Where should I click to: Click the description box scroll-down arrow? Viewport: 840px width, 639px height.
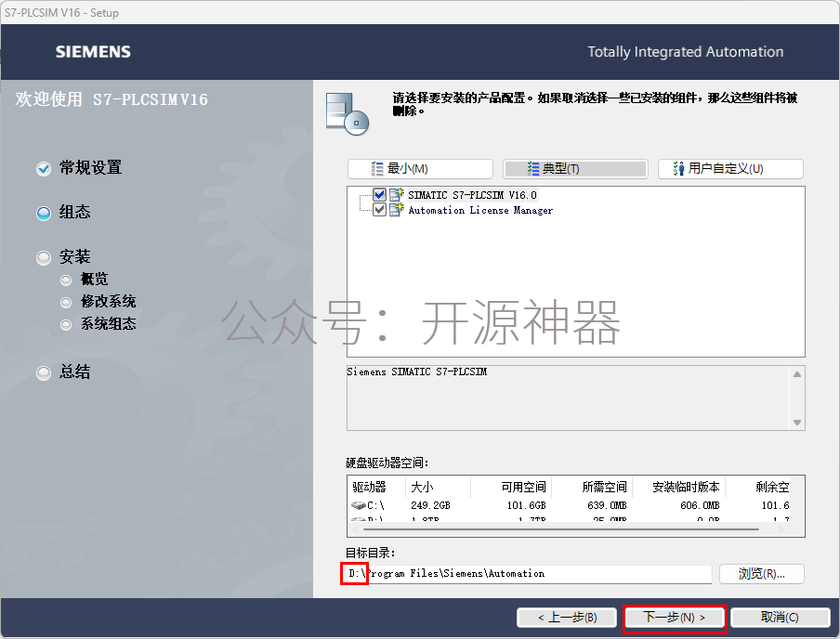(797, 423)
